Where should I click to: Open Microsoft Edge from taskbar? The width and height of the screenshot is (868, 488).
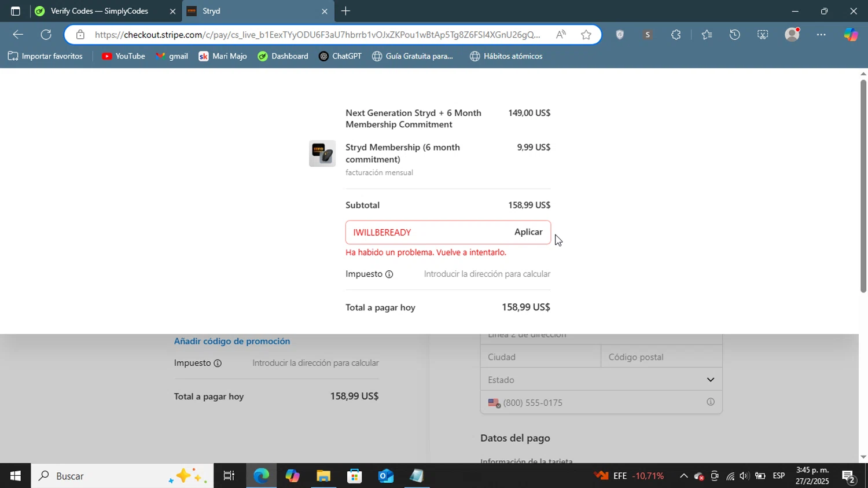261,476
